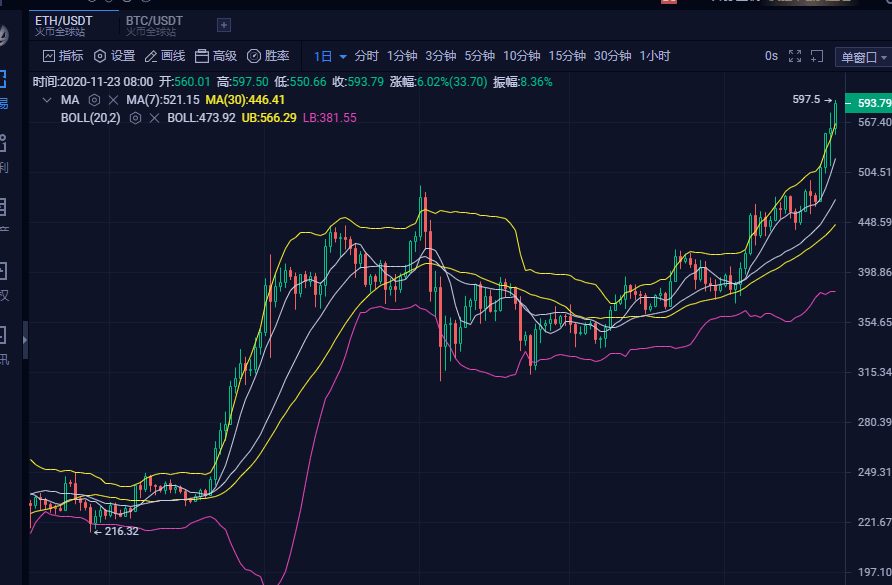Switch chart interval to 1小时
The height and width of the screenshot is (585, 892).
click(655, 56)
